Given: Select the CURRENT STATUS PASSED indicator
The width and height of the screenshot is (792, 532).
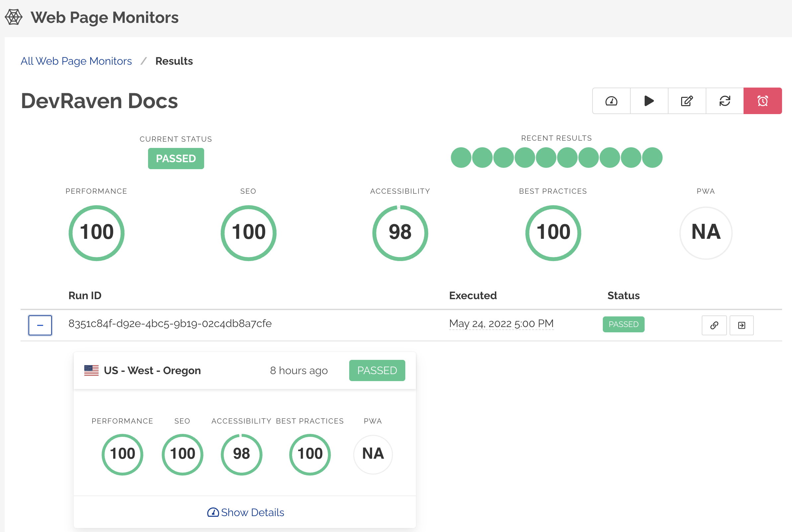Looking at the screenshot, I should pos(176,159).
